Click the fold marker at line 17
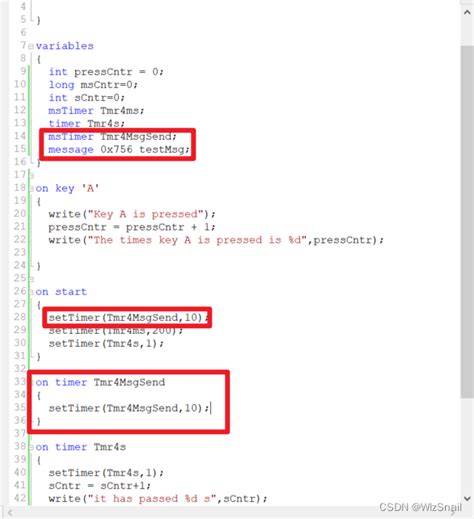474x519 pixels. (31, 175)
